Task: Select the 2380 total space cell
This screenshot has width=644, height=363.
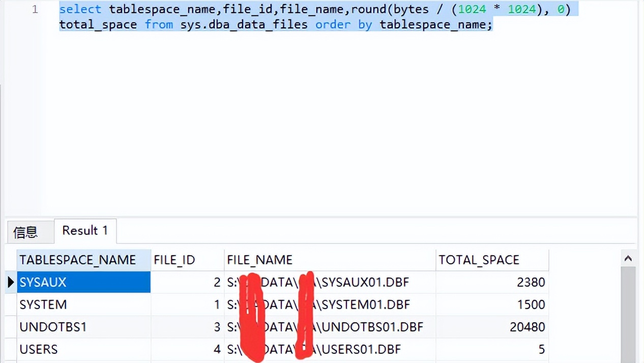Action: tap(491, 282)
